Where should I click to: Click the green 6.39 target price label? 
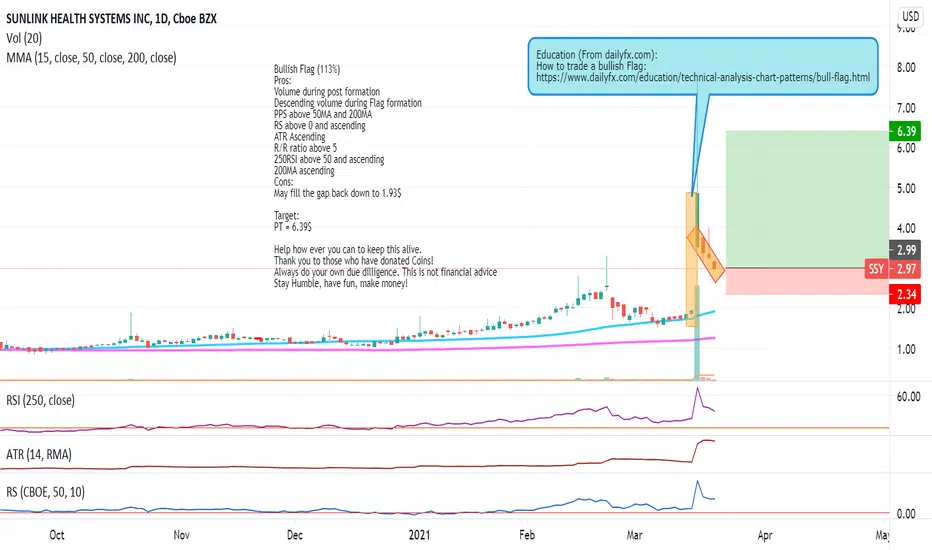[905, 131]
